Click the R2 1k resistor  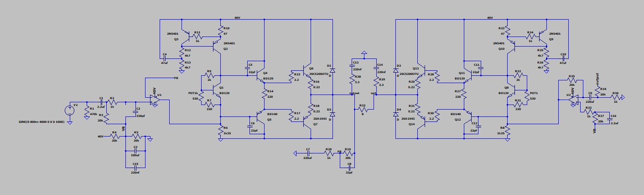(x=112, y=101)
